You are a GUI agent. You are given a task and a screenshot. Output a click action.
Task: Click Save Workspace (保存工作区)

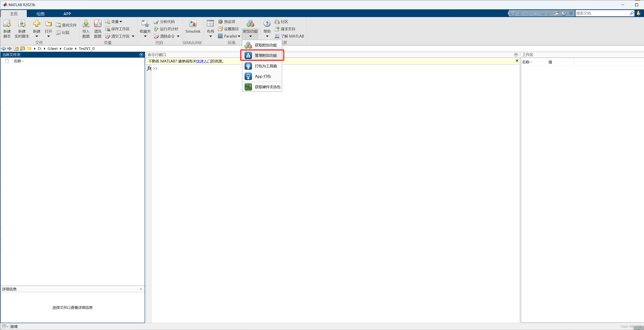tap(117, 29)
